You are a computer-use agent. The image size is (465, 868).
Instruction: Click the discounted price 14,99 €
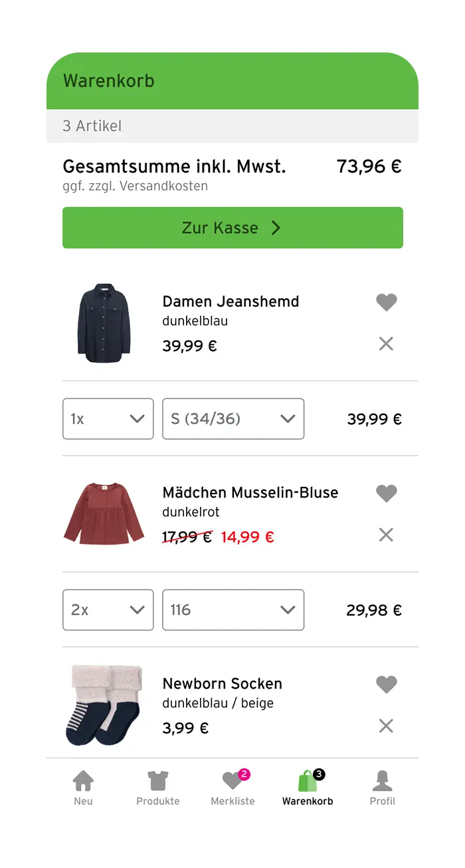(247, 537)
